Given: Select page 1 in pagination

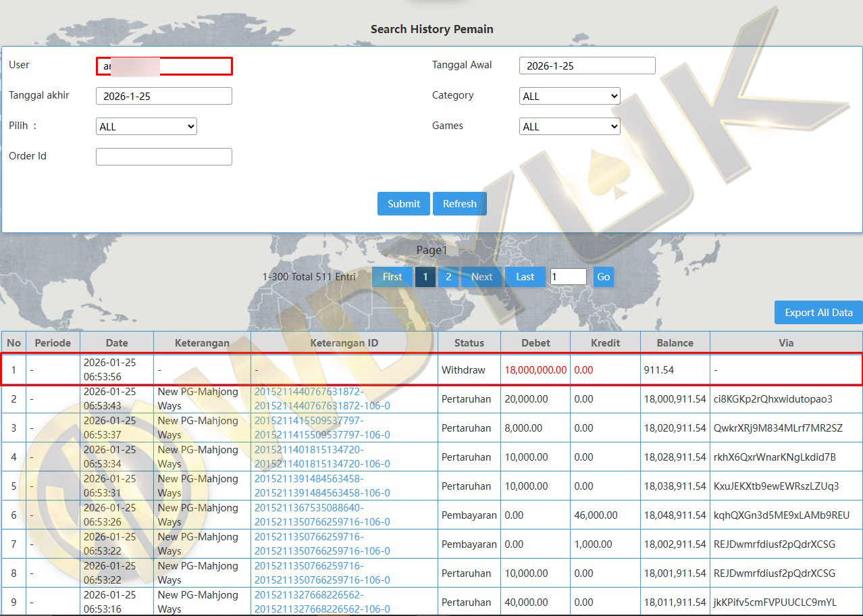Looking at the screenshot, I should [425, 277].
